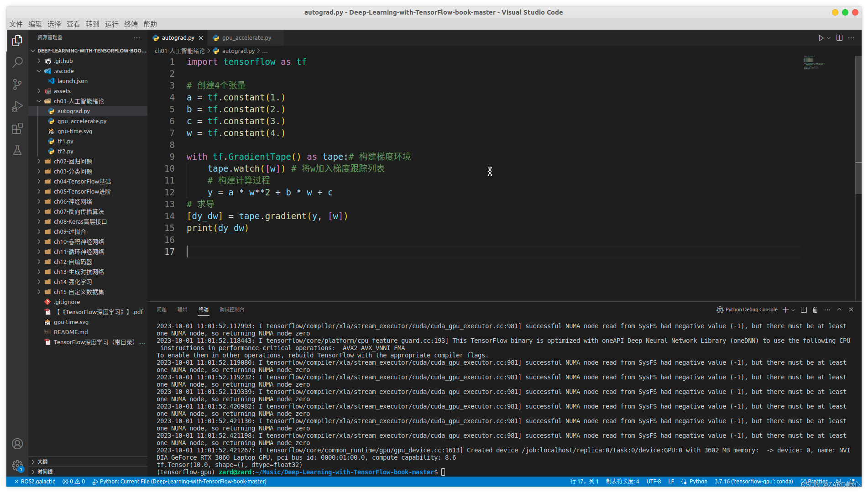Open line and column status 行 17, 列 1

click(x=584, y=482)
